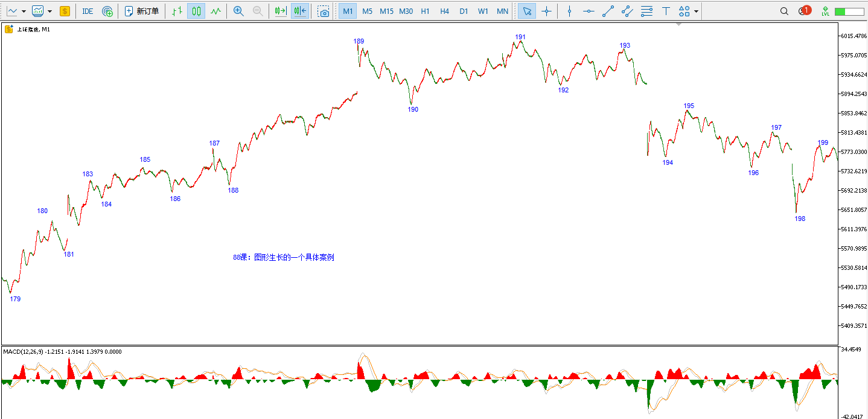Click the connection level bar indicator
The image size is (868, 419).
click(849, 11)
